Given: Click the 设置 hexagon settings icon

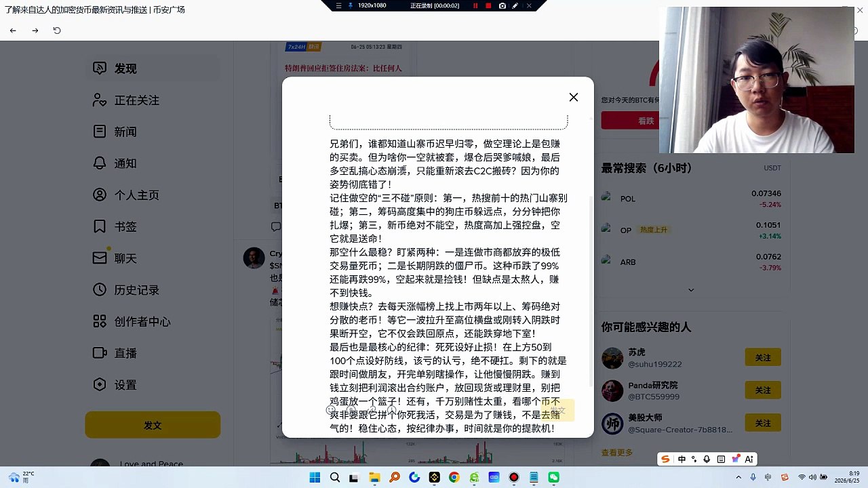Looking at the screenshot, I should 100,384.
